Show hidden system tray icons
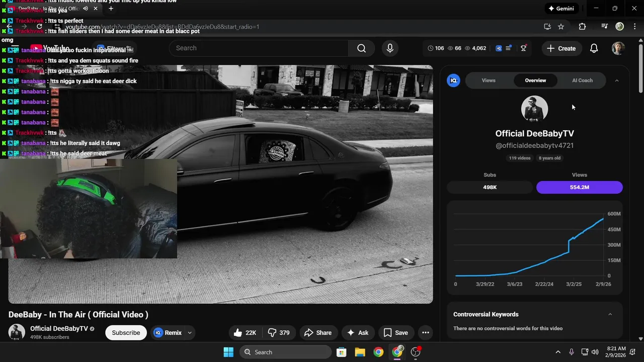 557,352
